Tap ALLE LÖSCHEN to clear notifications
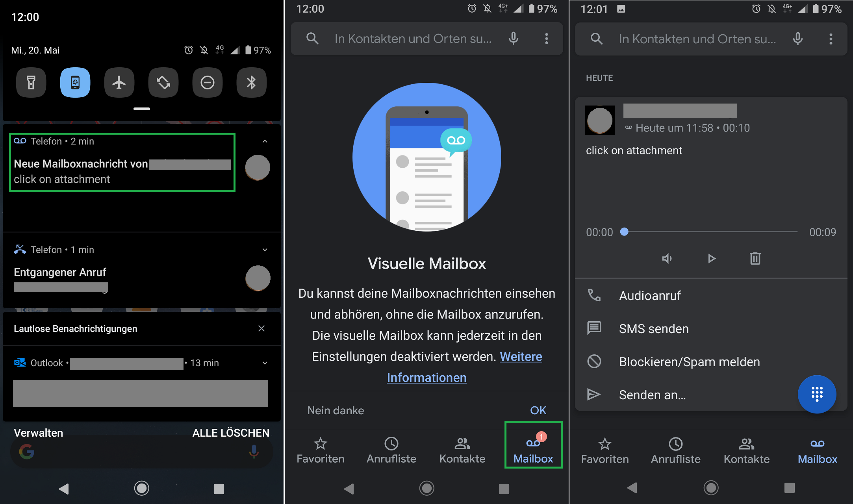 (x=231, y=433)
